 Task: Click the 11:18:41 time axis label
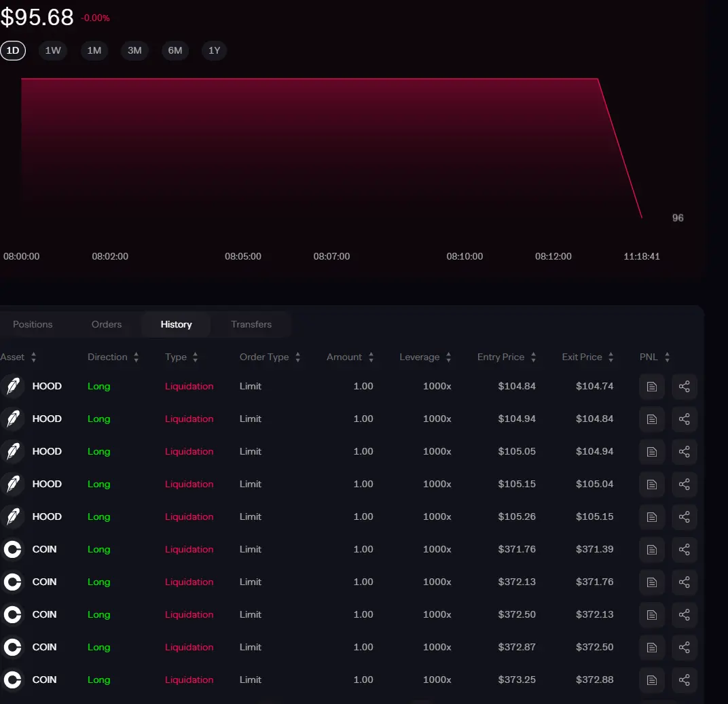(x=642, y=256)
